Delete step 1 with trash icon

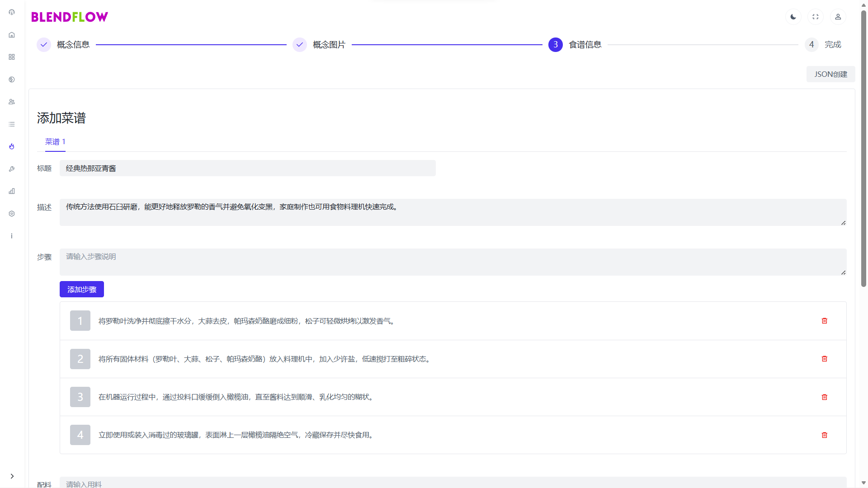tap(824, 321)
